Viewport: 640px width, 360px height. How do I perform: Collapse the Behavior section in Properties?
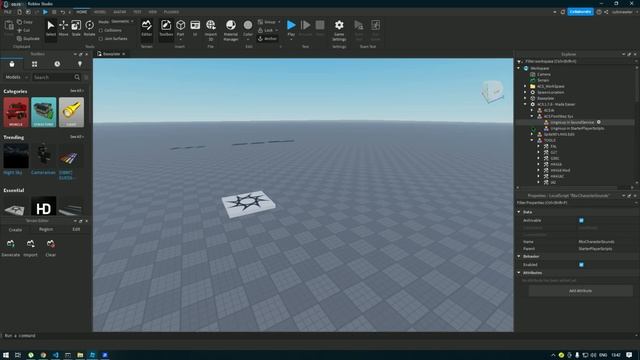(x=519, y=256)
